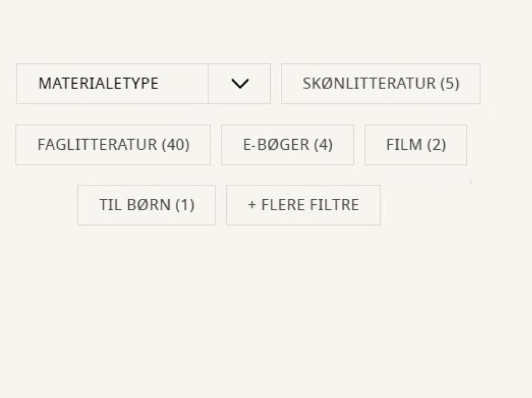Show only films via FILM chip
The height and width of the screenshot is (398, 532).
416,145
